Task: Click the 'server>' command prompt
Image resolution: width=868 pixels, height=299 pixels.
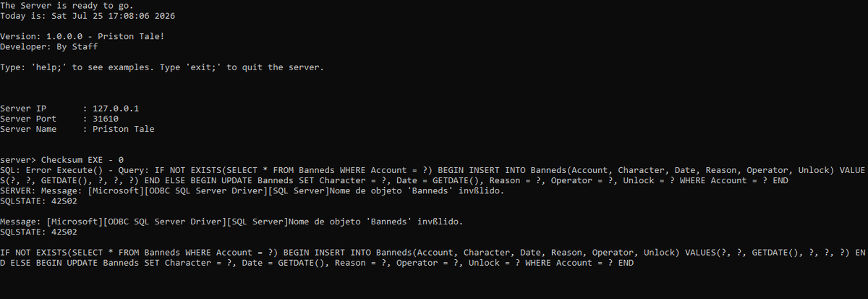Action: point(18,160)
